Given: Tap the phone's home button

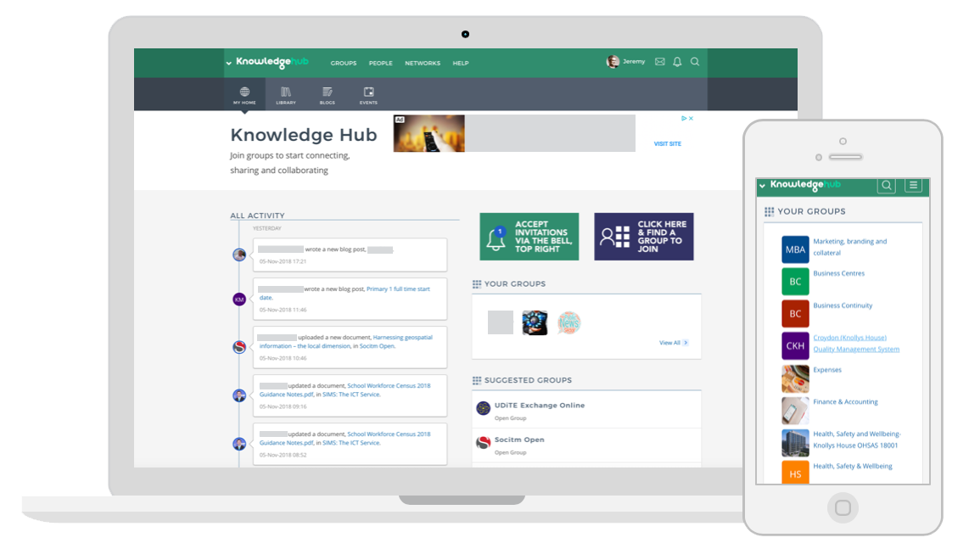Looking at the screenshot, I should [x=843, y=508].
